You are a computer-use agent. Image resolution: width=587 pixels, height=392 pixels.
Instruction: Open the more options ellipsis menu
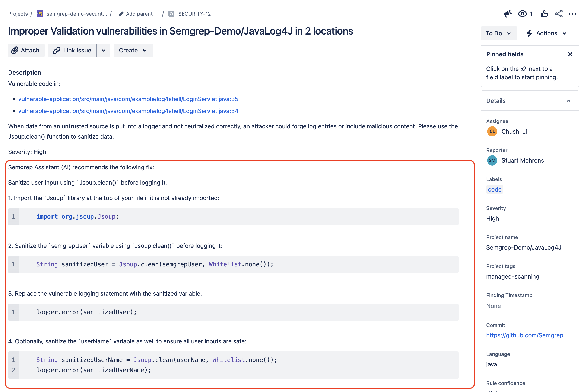(x=573, y=14)
